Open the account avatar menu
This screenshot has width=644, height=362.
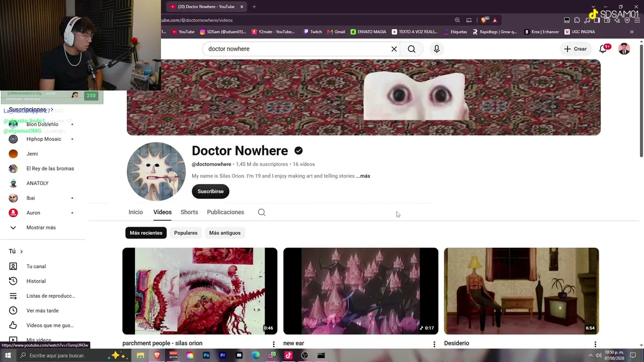coord(624,49)
